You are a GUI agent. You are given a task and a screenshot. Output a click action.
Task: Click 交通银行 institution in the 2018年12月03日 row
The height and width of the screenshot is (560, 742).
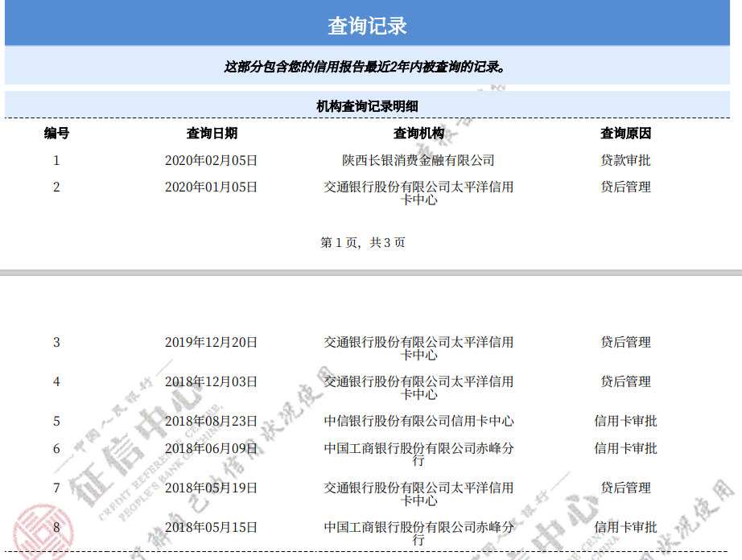[418, 388]
